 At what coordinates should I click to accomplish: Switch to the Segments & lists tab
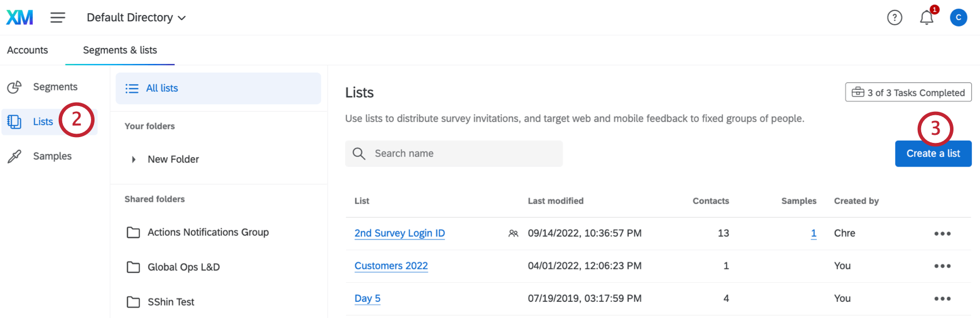120,50
